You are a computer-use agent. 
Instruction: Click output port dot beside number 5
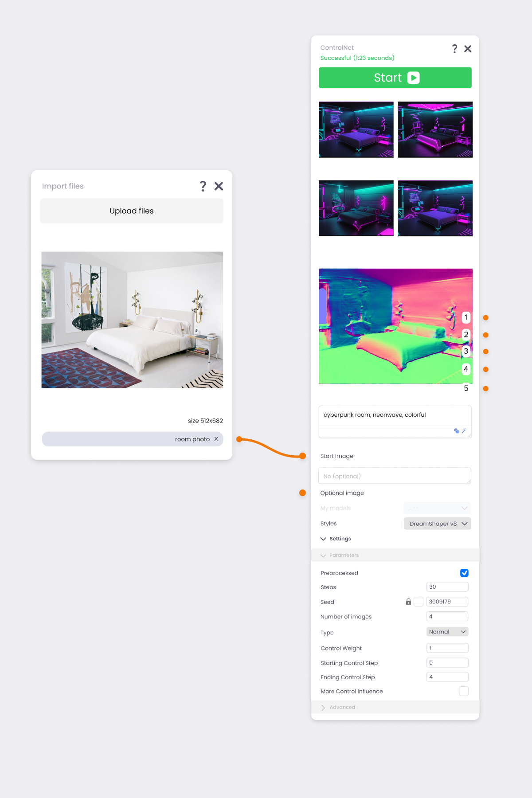click(x=486, y=388)
